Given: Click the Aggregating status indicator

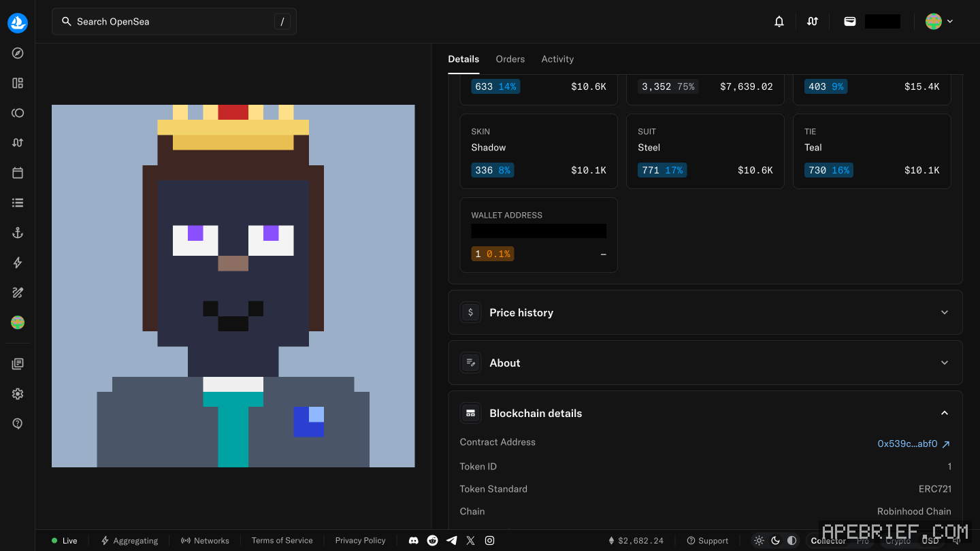Looking at the screenshot, I should coord(129,541).
